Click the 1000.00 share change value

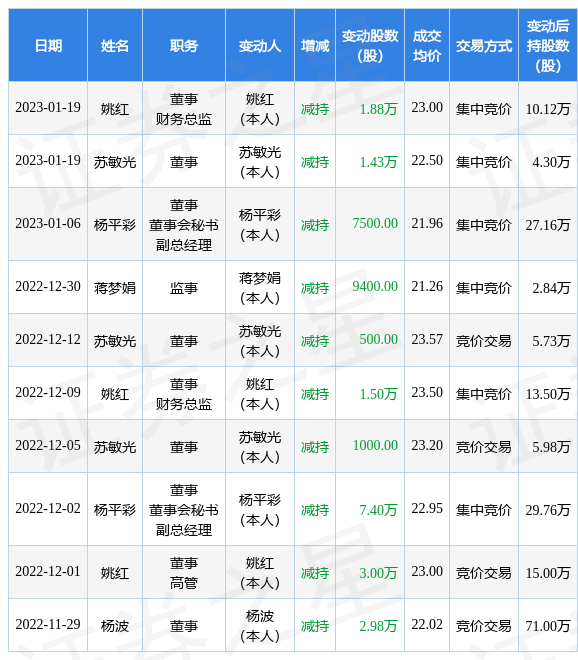pos(375,446)
